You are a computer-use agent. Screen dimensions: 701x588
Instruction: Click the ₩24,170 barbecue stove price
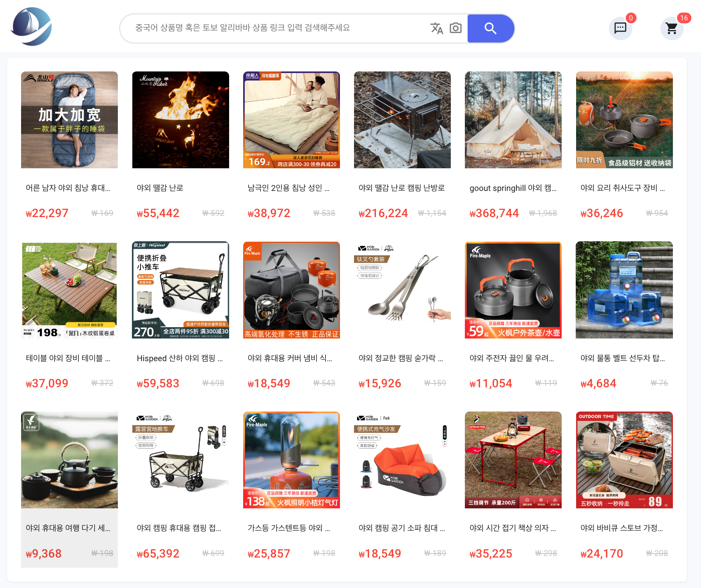click(x=602, y=553)
